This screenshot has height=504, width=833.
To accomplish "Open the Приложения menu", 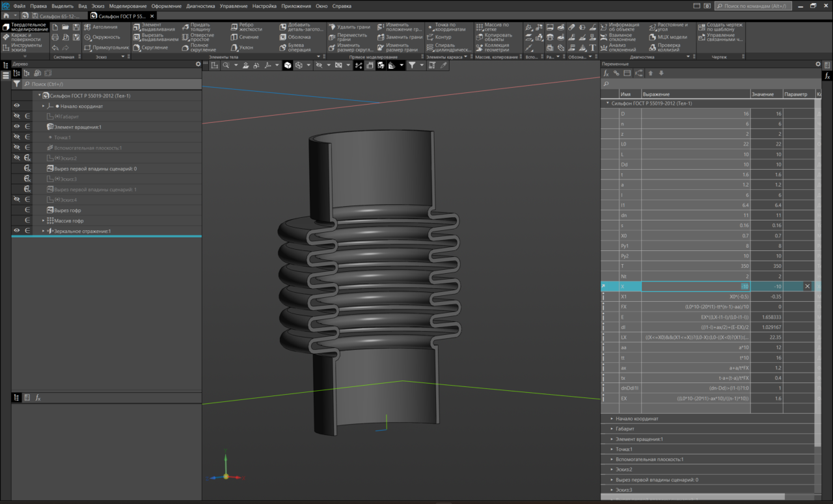I will 296,6.
